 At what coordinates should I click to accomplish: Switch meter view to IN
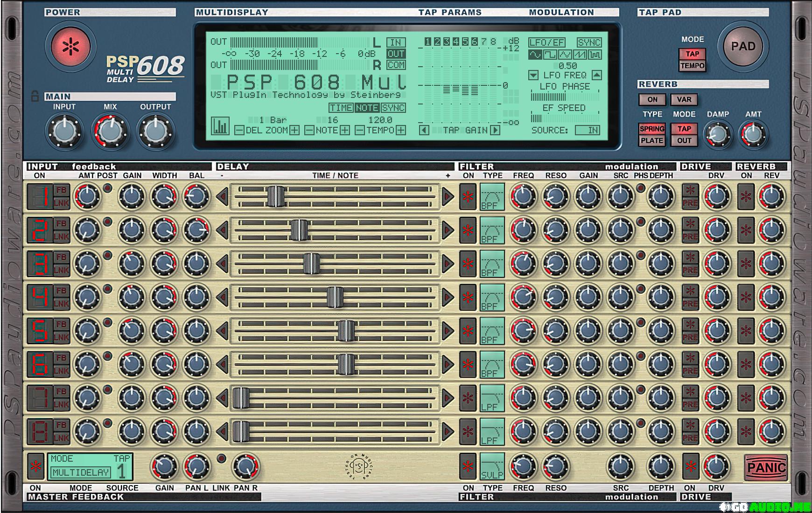point(396,42)
